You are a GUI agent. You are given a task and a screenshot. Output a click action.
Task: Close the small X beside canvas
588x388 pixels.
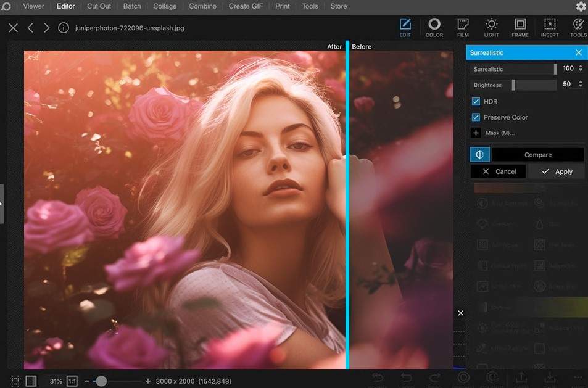(x=460, y=313)
